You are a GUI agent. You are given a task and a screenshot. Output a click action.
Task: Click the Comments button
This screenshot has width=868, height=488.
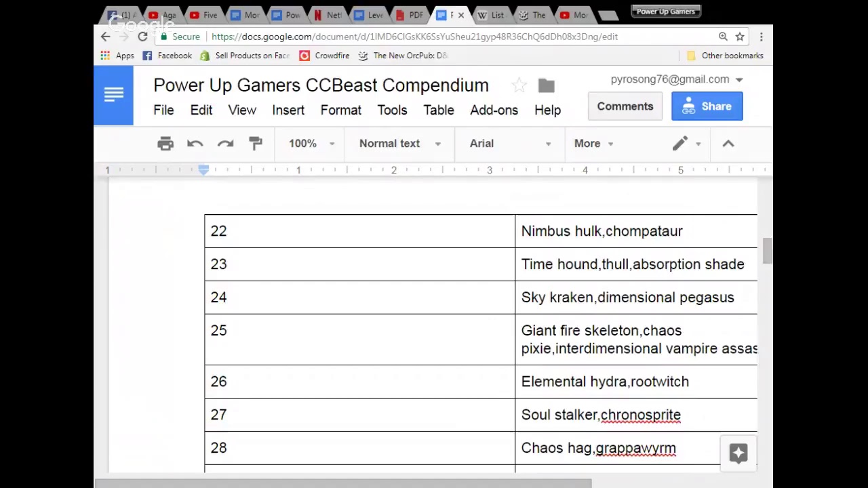point(625,106)
